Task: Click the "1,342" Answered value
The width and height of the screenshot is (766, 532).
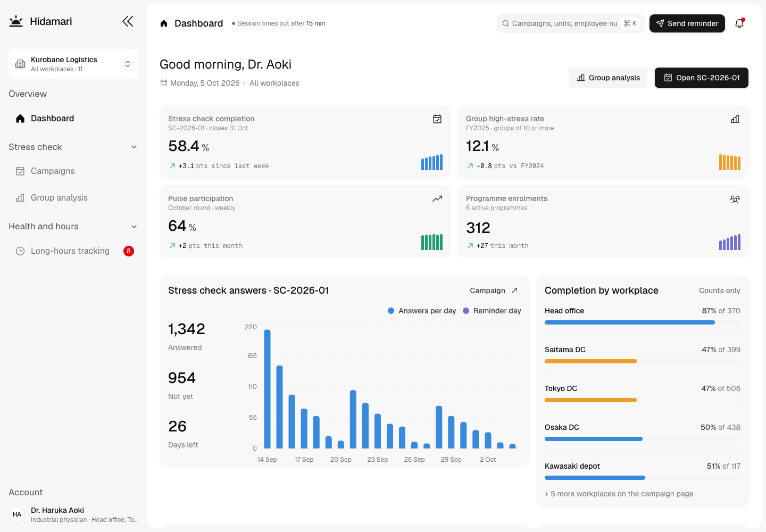Action: 187,329
